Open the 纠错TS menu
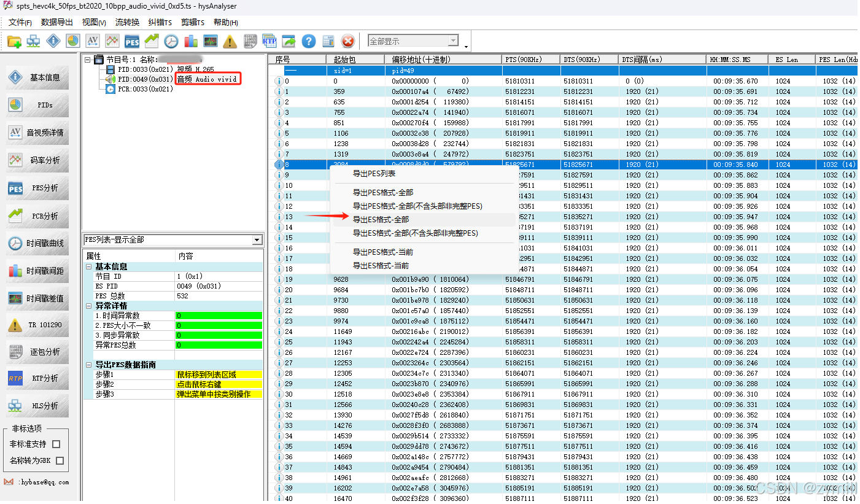This screenshot has width=860, height=504. pos(160,23)
